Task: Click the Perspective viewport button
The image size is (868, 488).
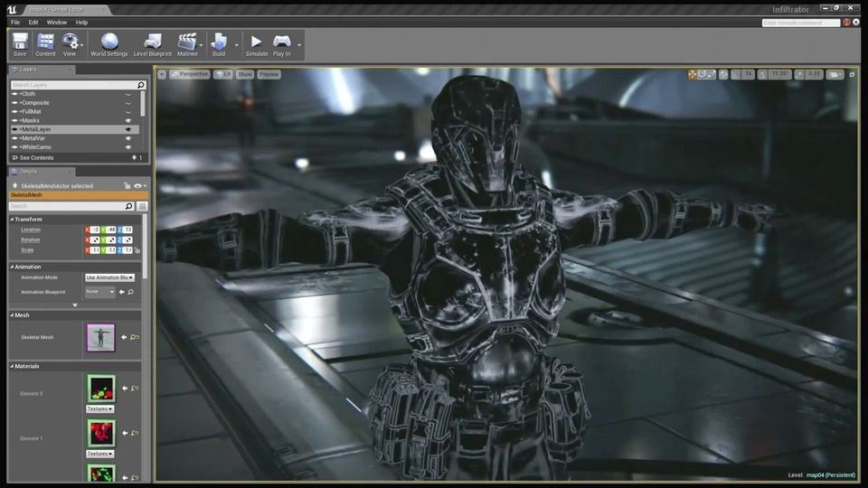Action: 189,74
